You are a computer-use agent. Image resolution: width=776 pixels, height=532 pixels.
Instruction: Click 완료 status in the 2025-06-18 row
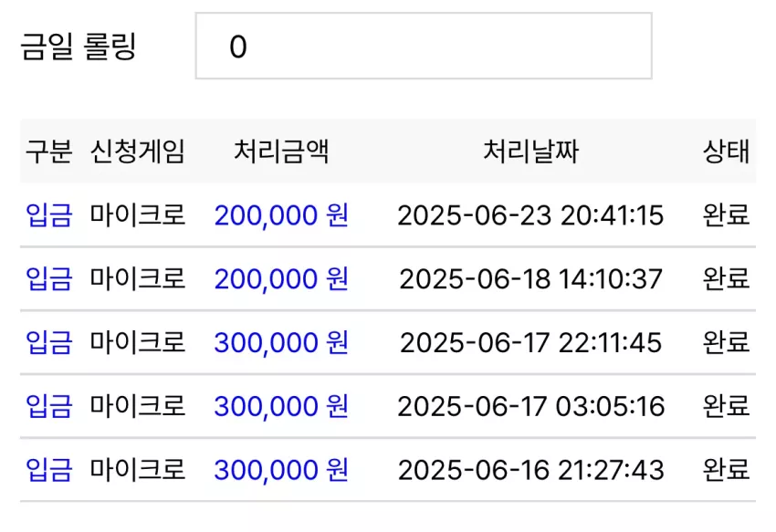pos(726,278)
